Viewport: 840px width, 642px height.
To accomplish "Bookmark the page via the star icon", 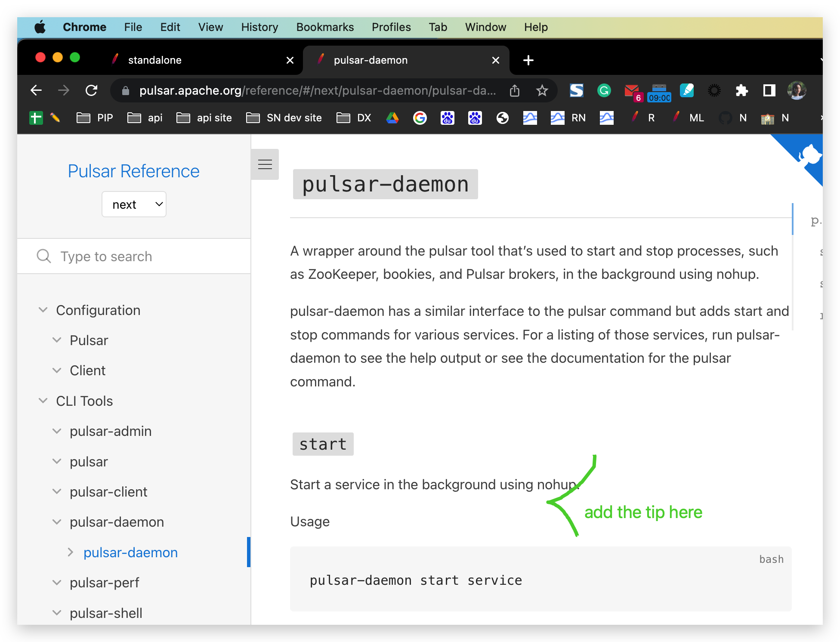I will 542,90.
